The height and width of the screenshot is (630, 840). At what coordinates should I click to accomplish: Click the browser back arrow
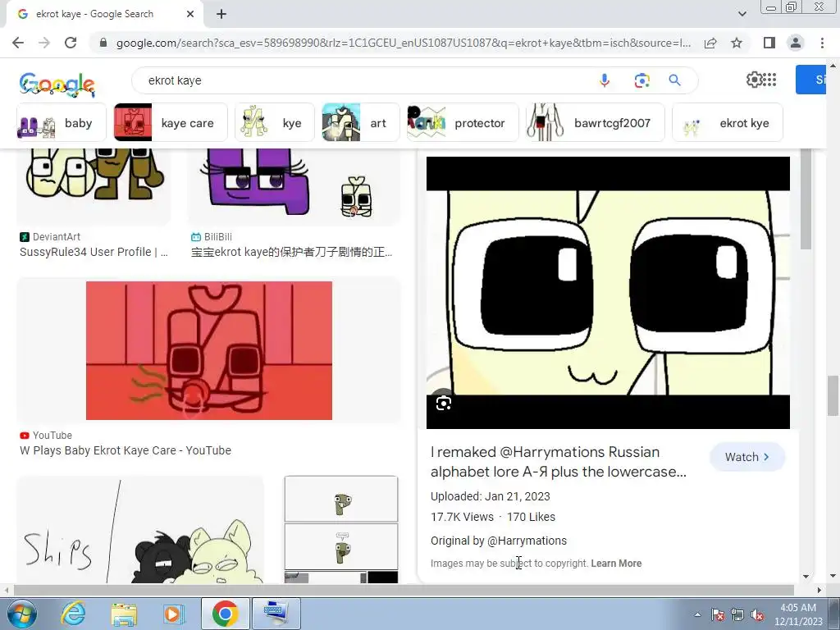coord(18,43)
